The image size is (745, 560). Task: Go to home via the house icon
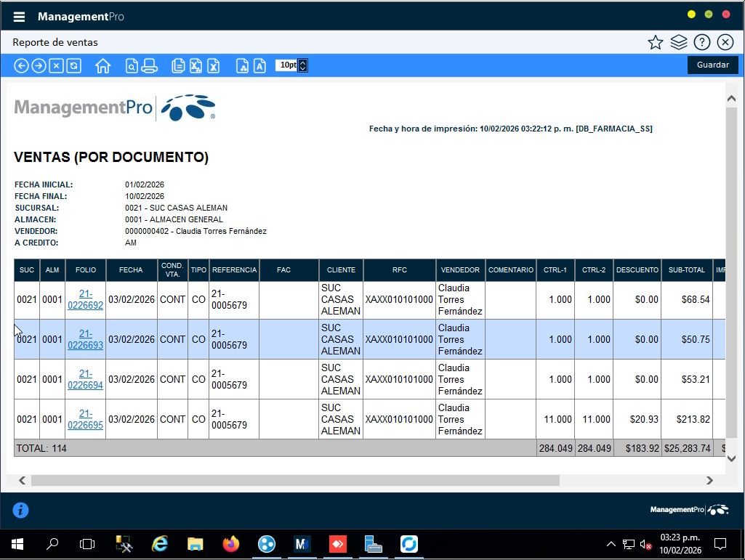coord(102,66)
